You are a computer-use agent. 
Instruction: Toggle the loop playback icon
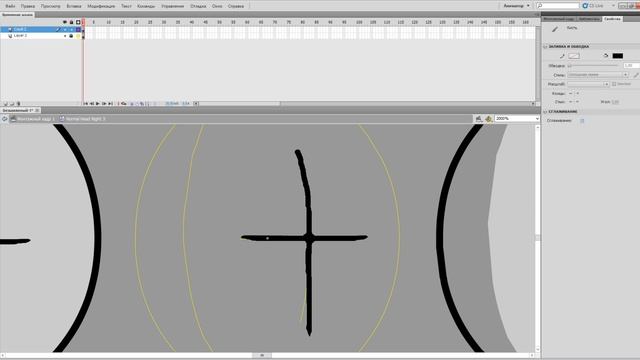click(124, 104)
